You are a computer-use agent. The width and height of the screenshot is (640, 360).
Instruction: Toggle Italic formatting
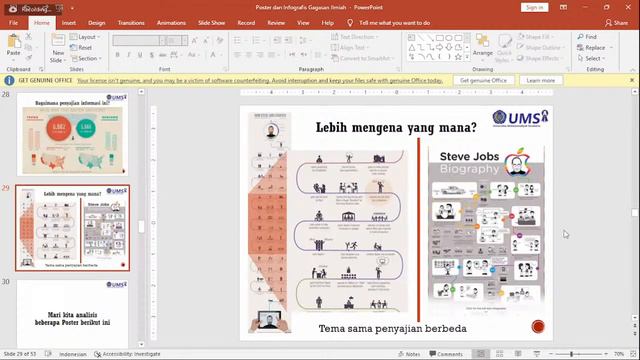click(129, 55)
